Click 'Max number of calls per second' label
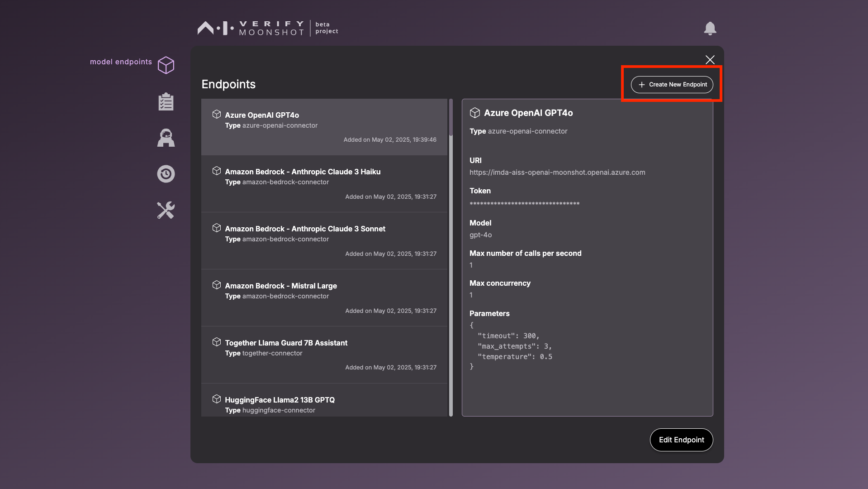The image size is (868, 489). (x=526, y=254)
